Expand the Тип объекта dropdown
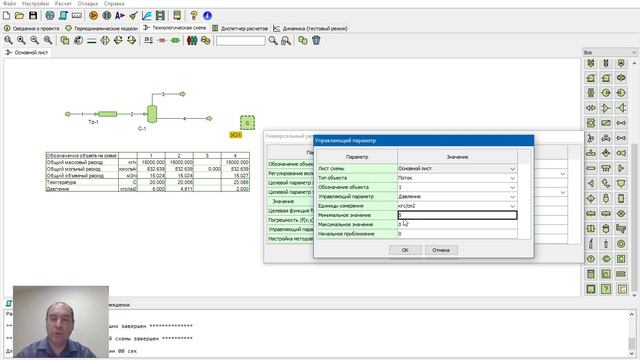The width and height of the screenshot is (640, 360). (x=512, y=178)
